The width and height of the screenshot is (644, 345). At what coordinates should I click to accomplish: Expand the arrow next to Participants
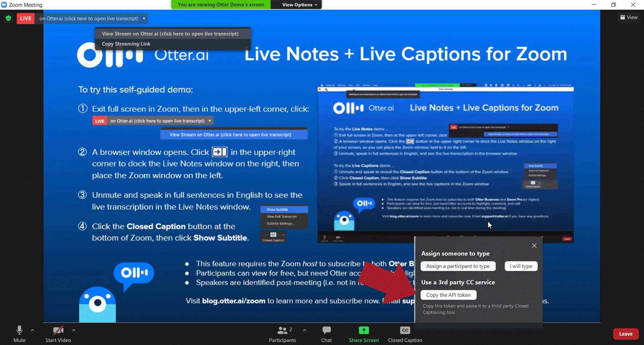pos(305,330)
